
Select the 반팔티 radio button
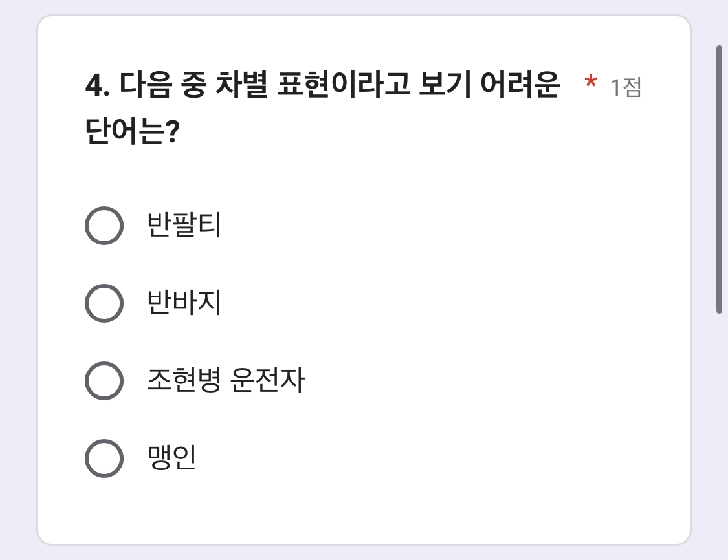pyautogui.click(x=104, y=226)
